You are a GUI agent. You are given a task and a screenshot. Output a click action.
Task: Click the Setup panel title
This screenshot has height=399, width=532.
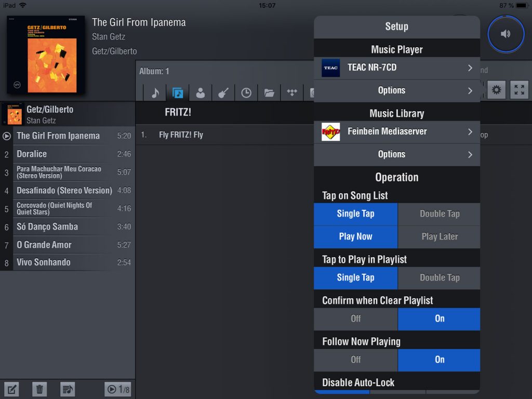(396, 26)
